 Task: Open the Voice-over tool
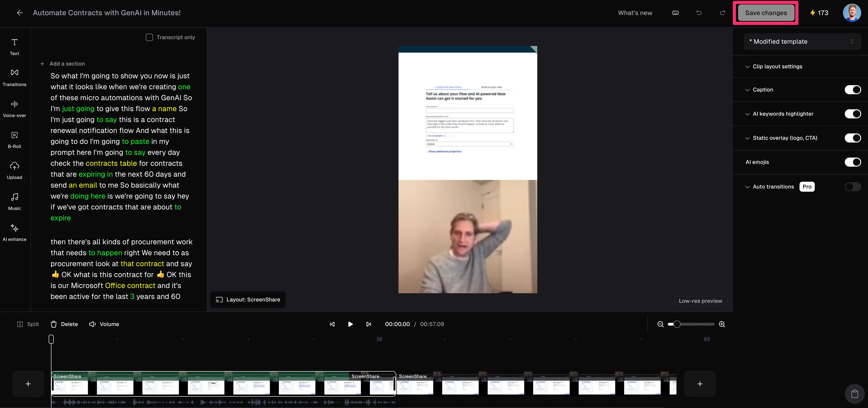[15, 109]
